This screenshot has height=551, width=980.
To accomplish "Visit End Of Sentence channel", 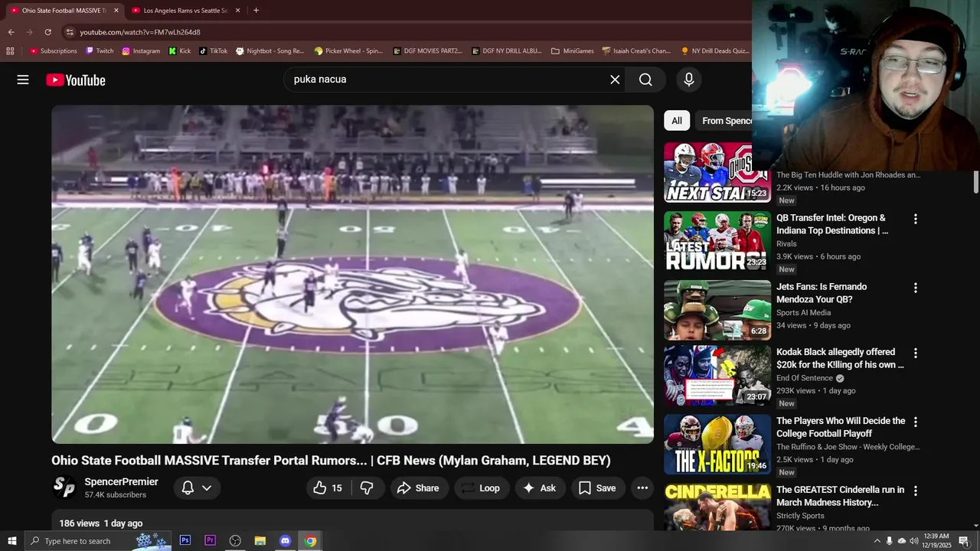I will 805,378.
